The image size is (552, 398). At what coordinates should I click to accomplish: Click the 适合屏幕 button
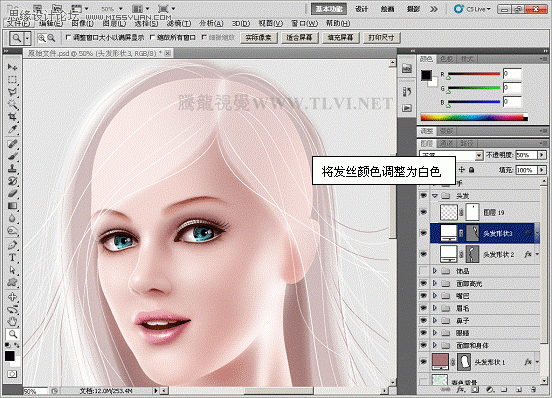click(x=300, y=38)
